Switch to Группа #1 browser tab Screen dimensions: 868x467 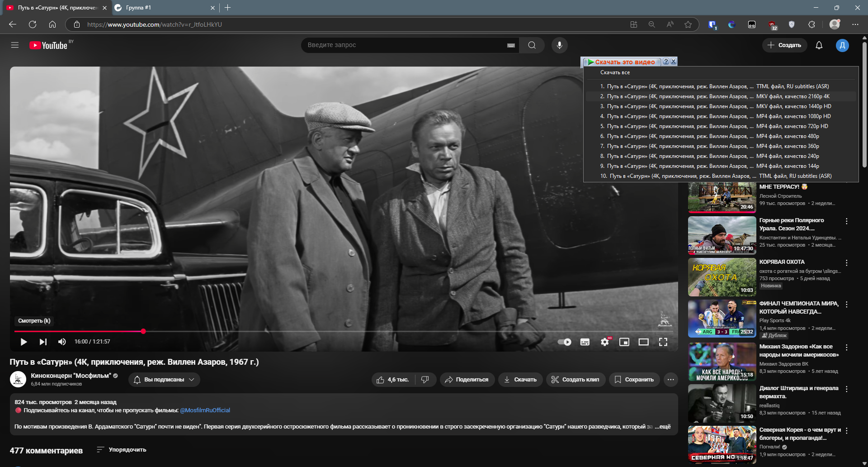pyautogui.click(x=165, y=8)
